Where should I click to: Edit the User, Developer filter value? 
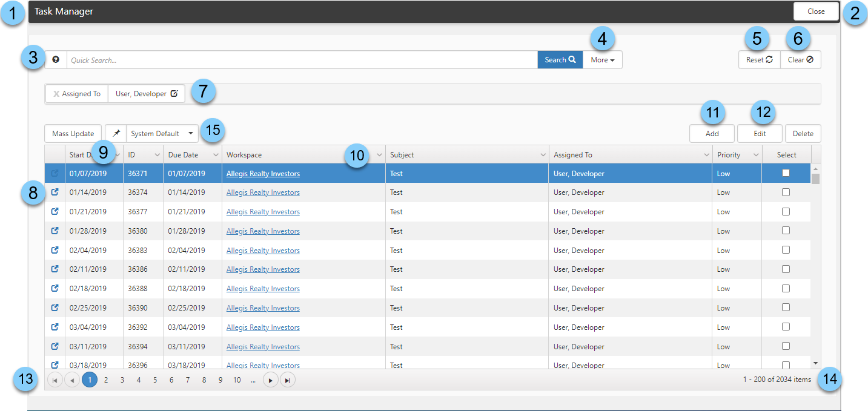tap(174, 94)
